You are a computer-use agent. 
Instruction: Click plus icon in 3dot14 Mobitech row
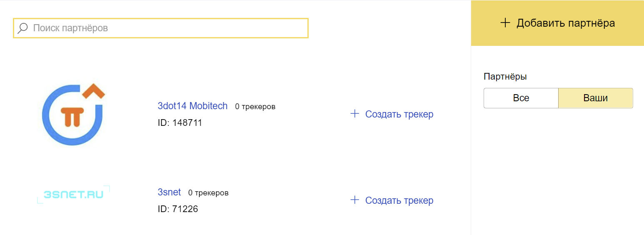pyautogui.click(x=355, y=114)
